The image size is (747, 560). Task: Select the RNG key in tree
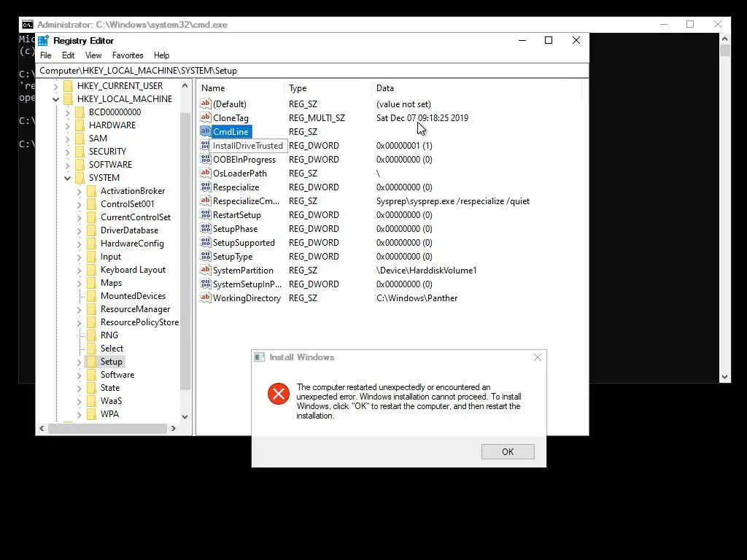(x=109, y=335)
